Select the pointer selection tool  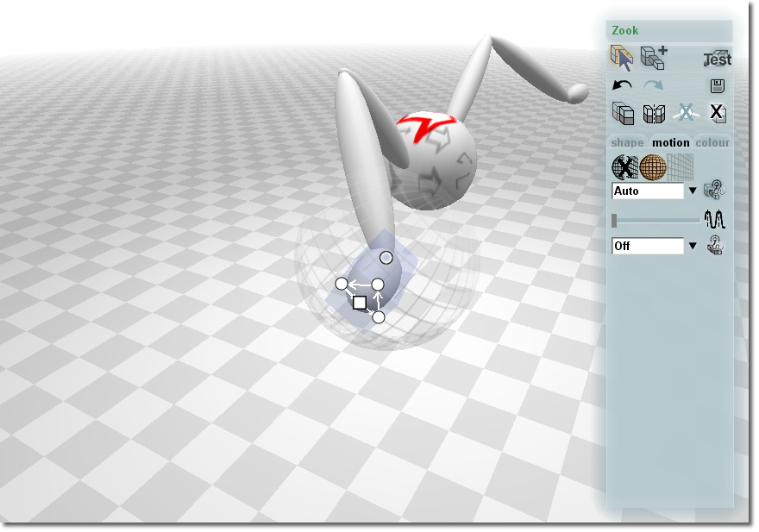pyautogui.click(x=622, y=58)
